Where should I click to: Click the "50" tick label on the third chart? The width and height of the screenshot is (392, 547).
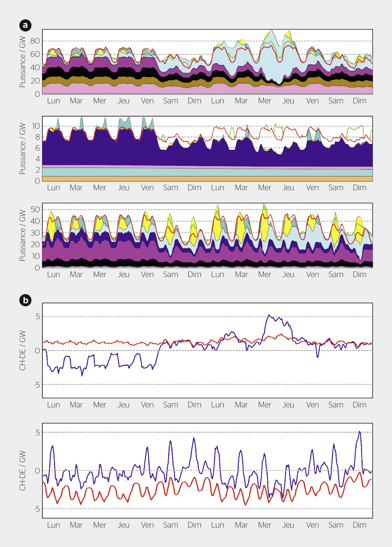[x=35, y=210]
